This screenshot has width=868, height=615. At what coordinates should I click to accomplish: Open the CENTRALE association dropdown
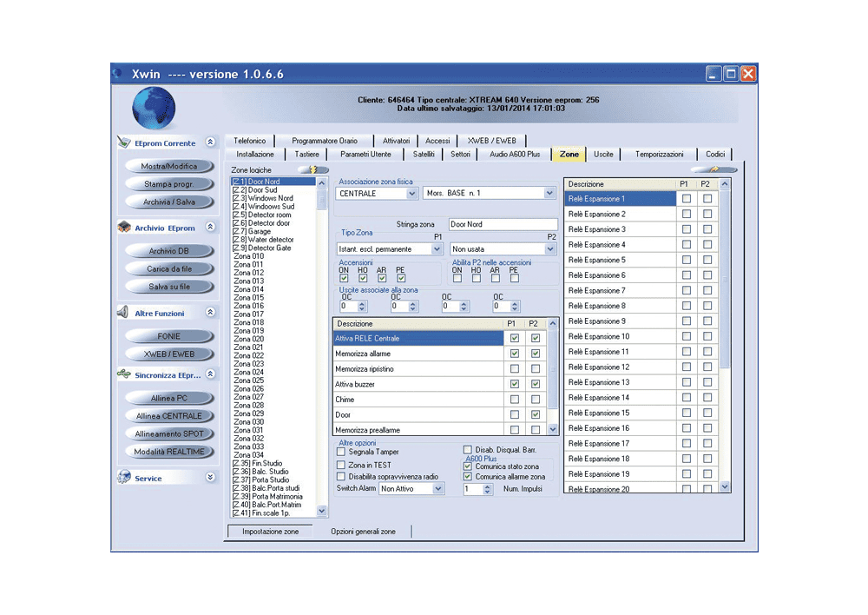[411, 194]
